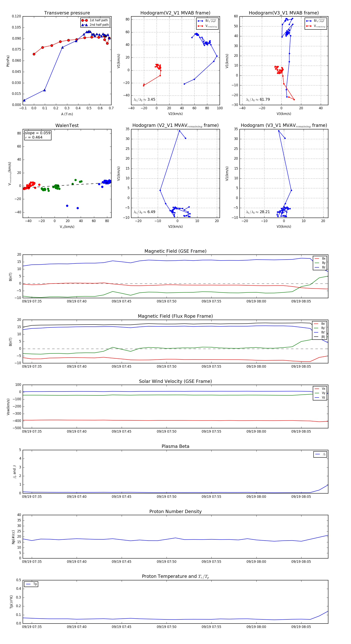351x644 pixels.
Task: Click the 'Hodogram(V3_V1 MVAB frame)' title
Action: click(x=284, y=13)
